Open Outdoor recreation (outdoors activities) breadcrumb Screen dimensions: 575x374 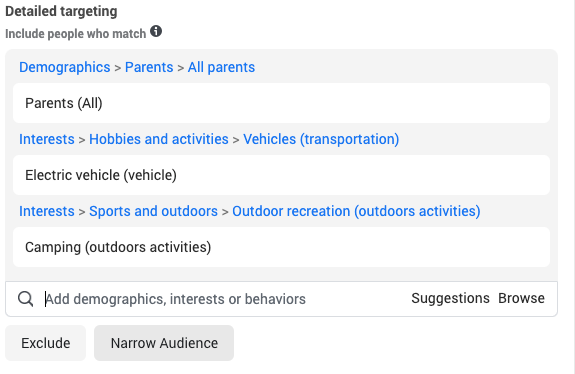(356, 211)
